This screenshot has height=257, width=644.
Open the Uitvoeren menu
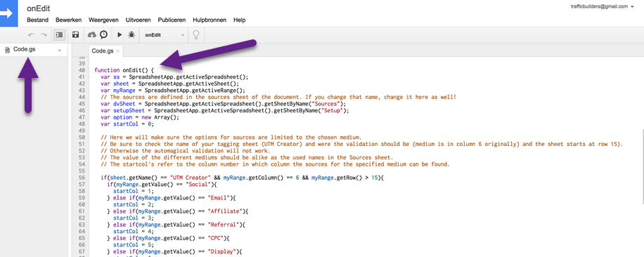[138, 20]
